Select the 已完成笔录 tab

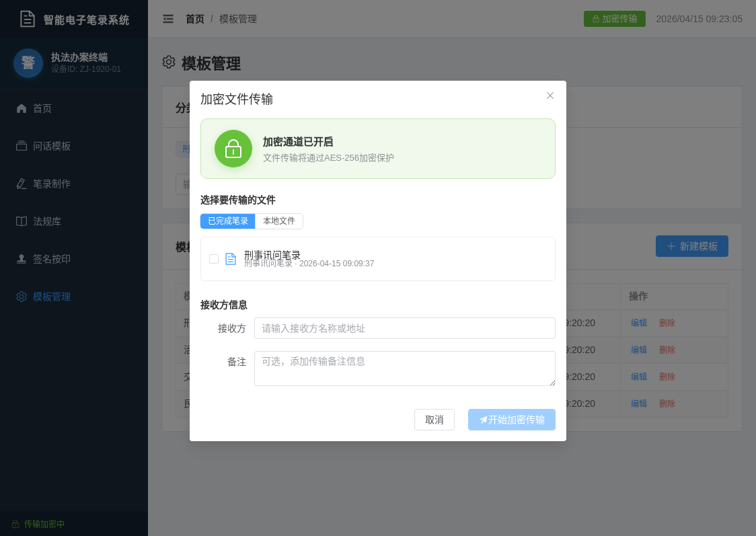pyautogui.click(x=227, y=221)
